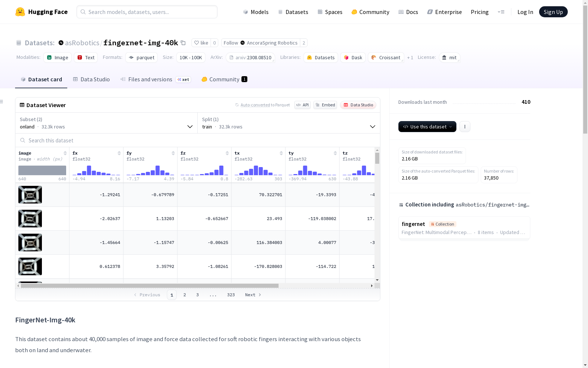Focus the top search models field
Screen dimensions: 588x368
(x=147, y=12)
